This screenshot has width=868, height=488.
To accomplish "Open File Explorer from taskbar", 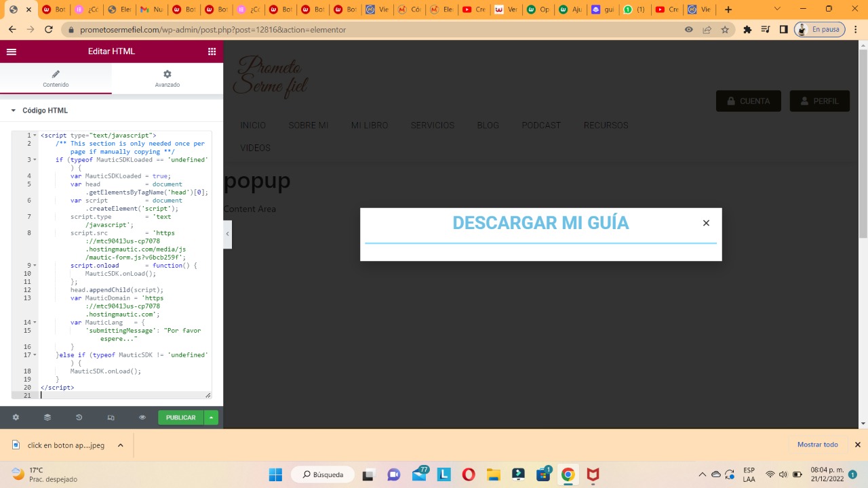I will (x=493, y=474).
